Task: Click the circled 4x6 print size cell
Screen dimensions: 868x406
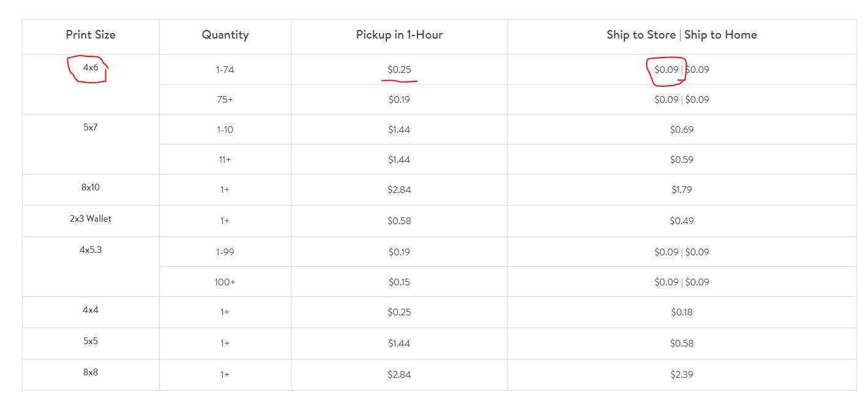Action: point(91,68)
